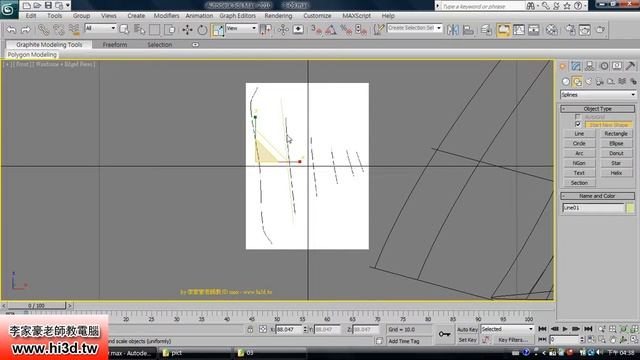Click the Line01 object name field
The height and width of the screenshot is (360, 640).
[594, 208]
